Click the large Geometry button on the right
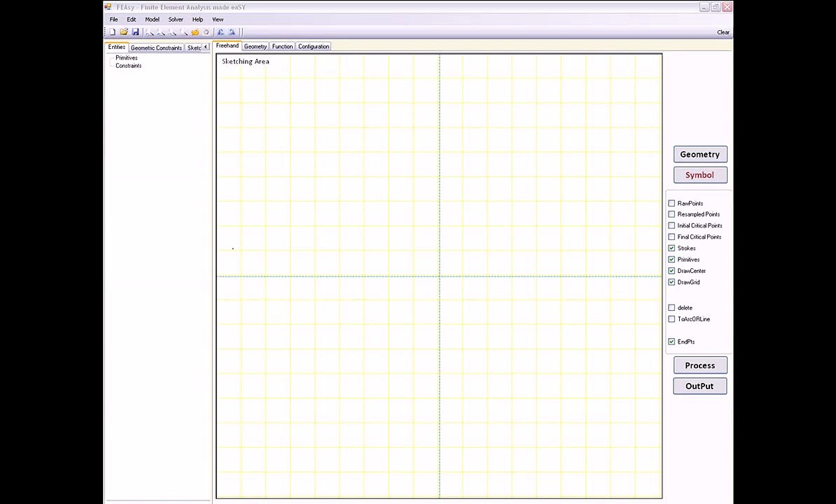836x504 pixels. click(700, 155)
